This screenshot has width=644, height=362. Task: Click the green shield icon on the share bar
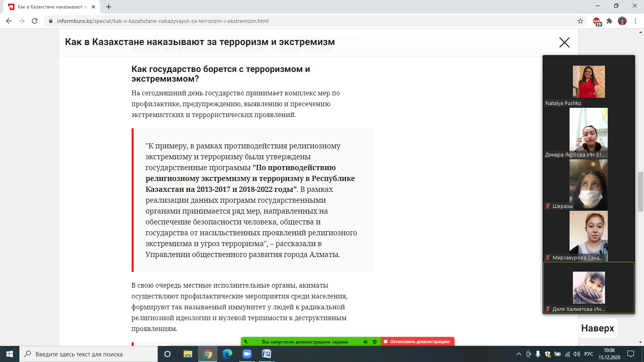pyautogui.click(x=375, y=342)
